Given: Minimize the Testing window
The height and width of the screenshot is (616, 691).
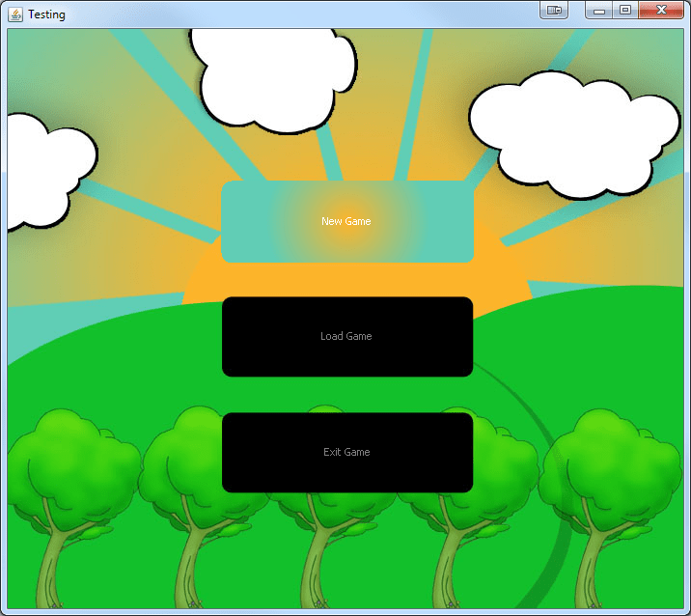Looking at the screenshot, I should (x=598, y=10).
